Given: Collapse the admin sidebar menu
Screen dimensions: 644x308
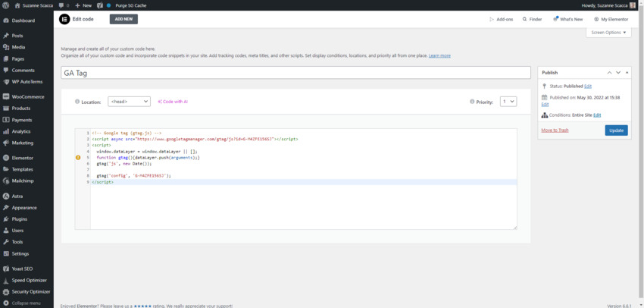Looking at the screenshot, I should (x=27, y=303).
